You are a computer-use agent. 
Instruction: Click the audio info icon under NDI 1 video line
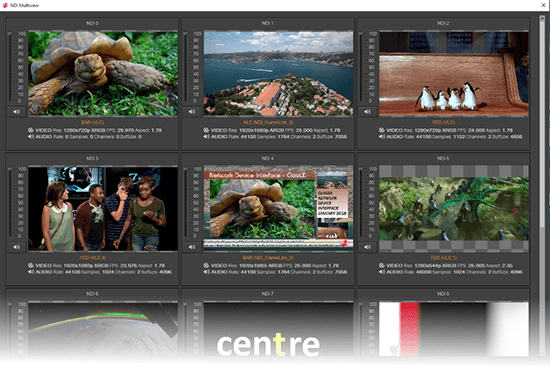tap(206, 136)
